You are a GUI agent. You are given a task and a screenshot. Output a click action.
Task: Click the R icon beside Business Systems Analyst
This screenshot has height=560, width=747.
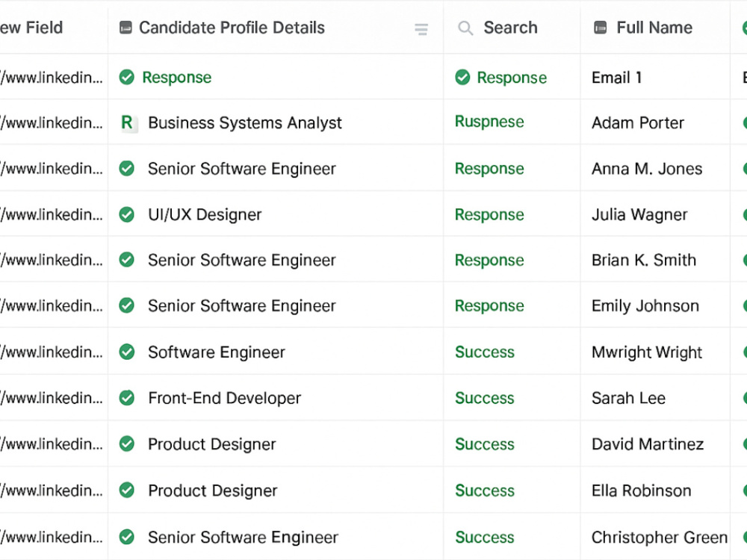[x=128, y=123]
